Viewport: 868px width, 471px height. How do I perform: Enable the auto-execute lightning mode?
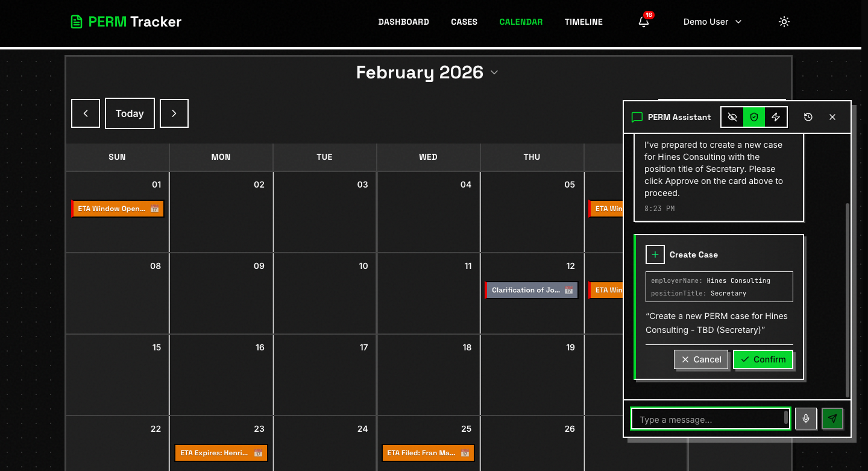[x=776, y=117]
